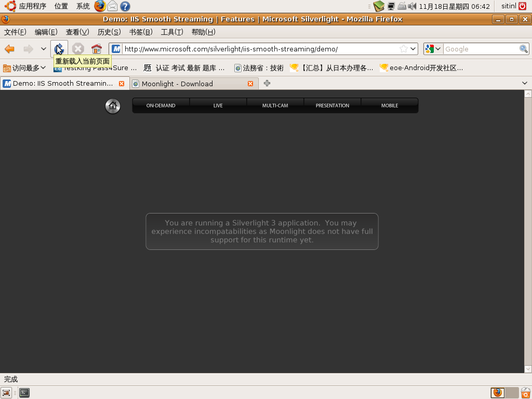Open the 历史(S) menu
This screenshot has width=532, height=399.
109,32
